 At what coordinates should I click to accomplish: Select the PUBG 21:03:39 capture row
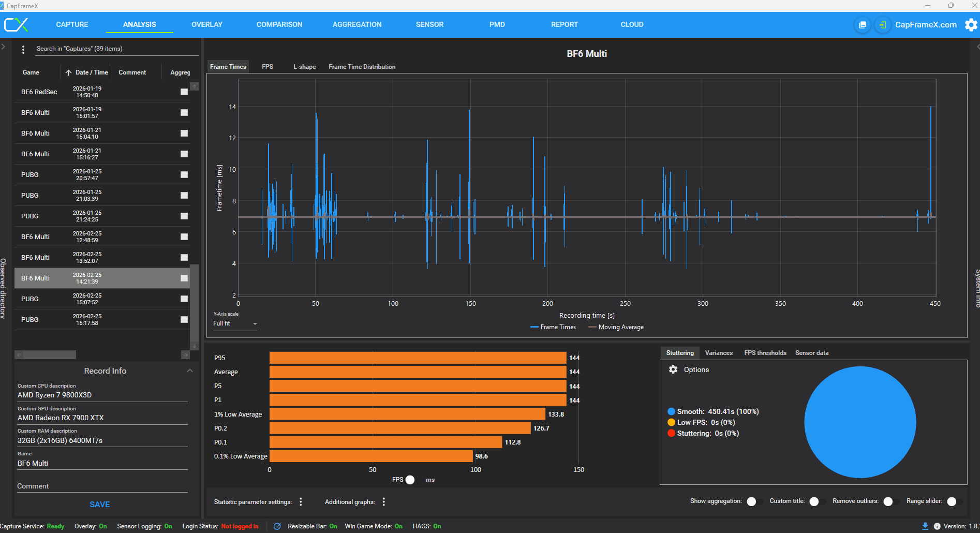[x=102, y=196]
